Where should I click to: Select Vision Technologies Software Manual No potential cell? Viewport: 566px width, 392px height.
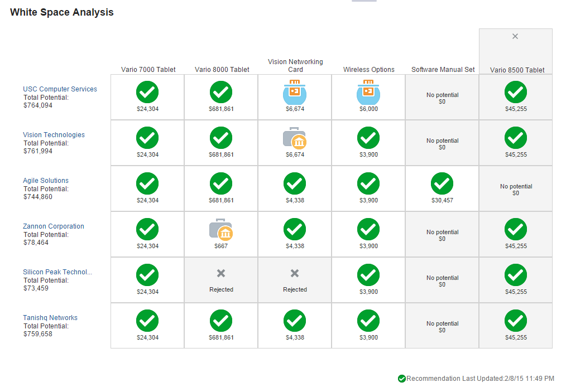coord(442,143)
